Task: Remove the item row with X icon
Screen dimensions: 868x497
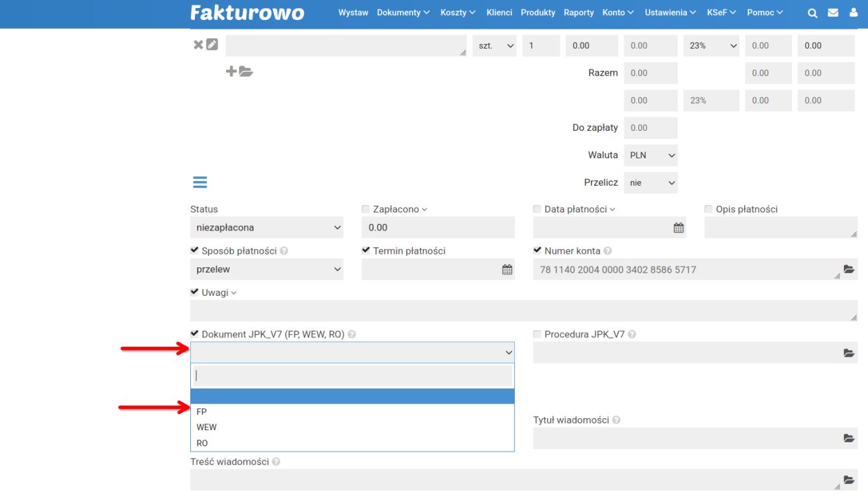Action: [198, 45]
